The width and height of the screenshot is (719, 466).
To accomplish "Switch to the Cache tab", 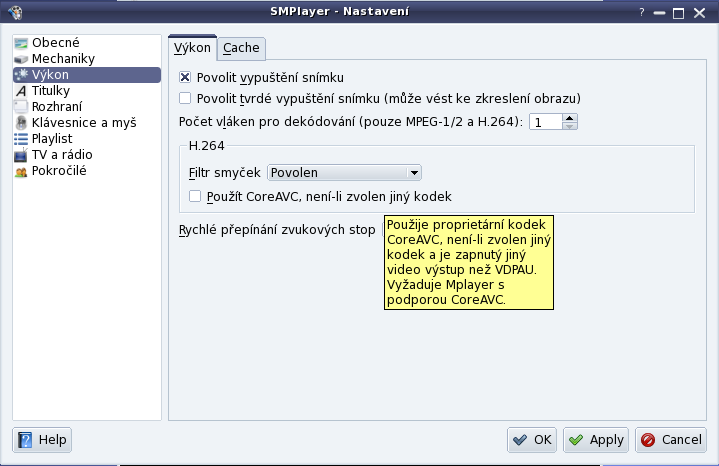I will tap(241, 48).
